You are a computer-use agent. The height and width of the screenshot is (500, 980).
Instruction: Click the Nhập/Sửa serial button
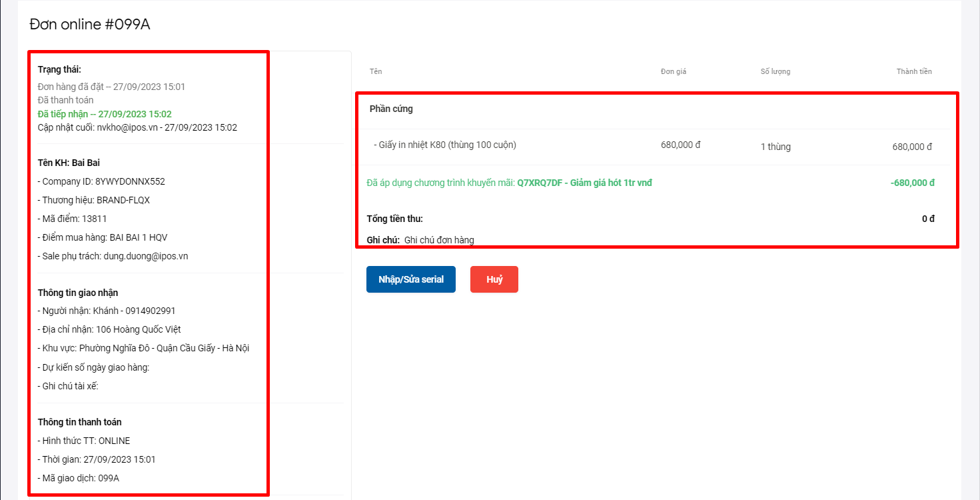[x=410, y=279]
